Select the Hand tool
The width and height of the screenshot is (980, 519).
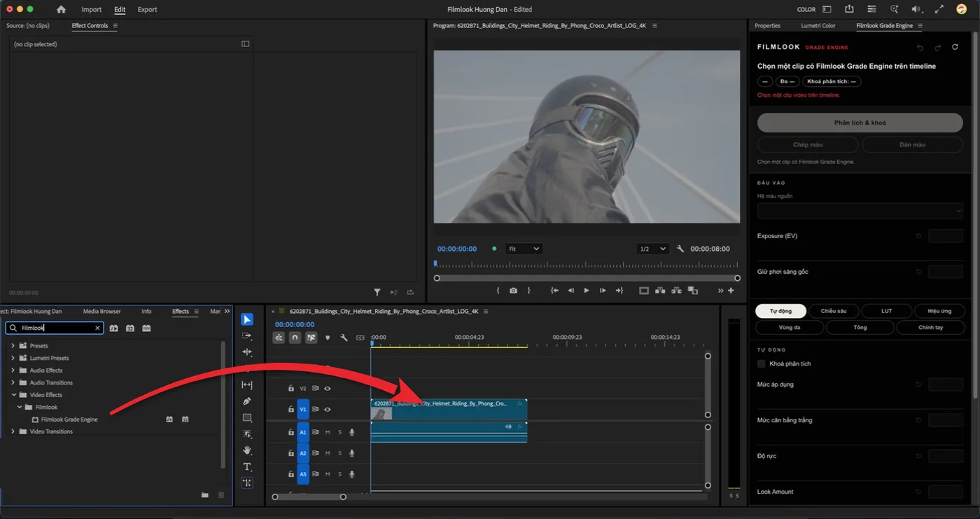click(247, 450)
